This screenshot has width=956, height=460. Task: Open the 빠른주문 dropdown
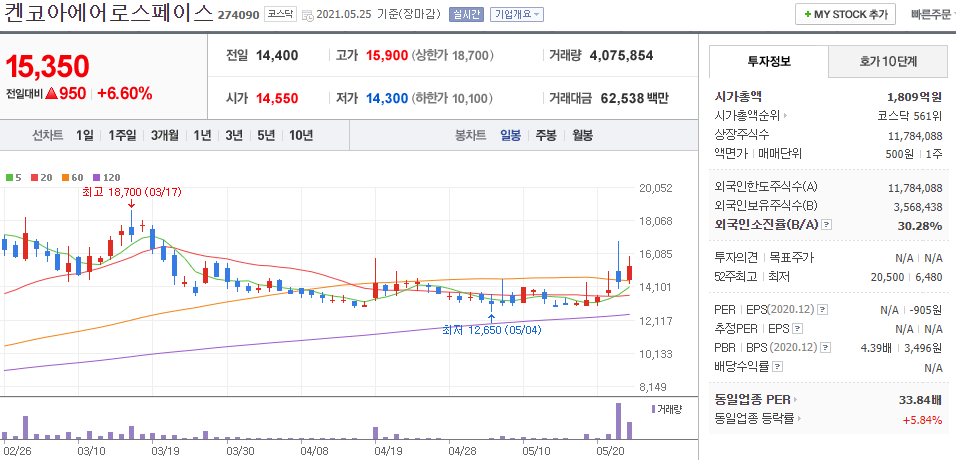(x=933, y=15)
